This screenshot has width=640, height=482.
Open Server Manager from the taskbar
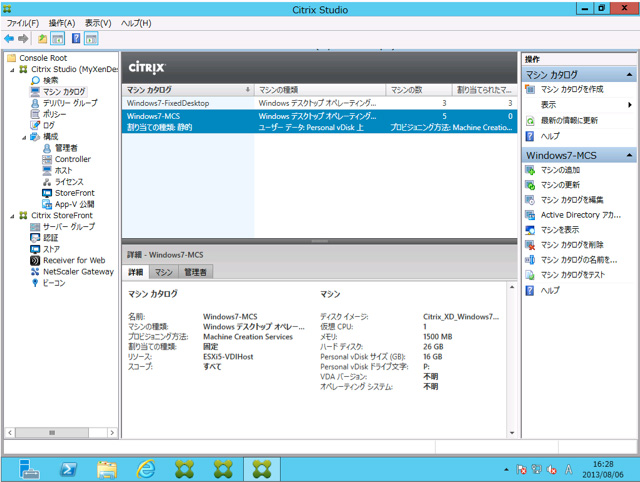29,469
